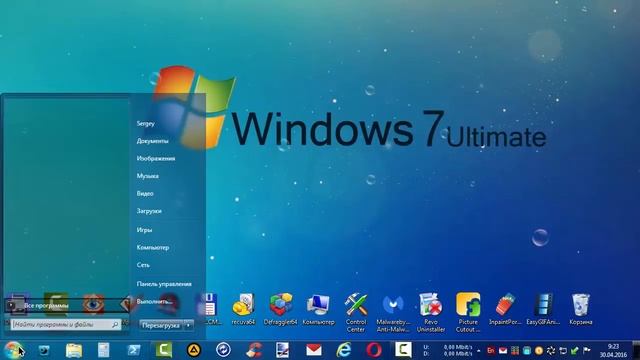
Task: Open white Camtasia recorder icon on taskbar
Action: tap(403, 350)
